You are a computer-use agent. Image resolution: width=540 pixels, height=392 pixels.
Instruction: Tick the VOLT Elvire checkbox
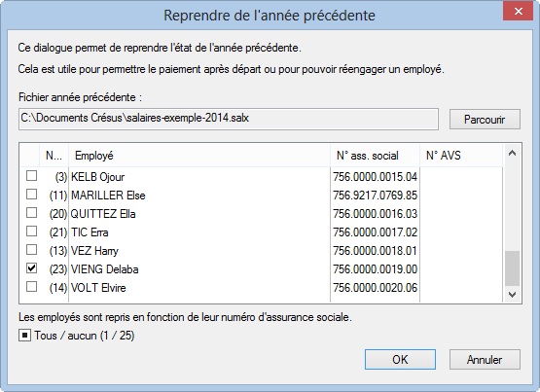[x=32, y=287]
